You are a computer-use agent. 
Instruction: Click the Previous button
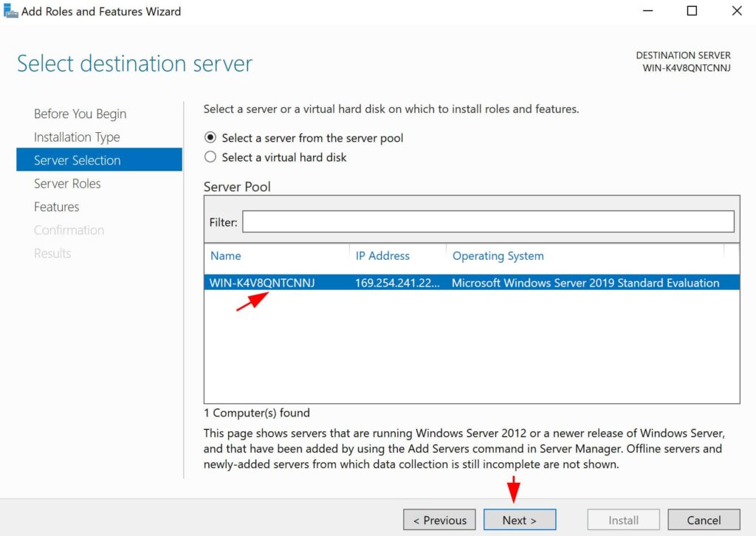440,520
